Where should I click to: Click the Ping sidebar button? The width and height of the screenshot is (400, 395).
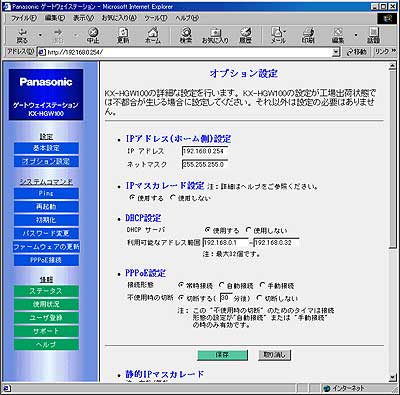click(x=46, y=193)
